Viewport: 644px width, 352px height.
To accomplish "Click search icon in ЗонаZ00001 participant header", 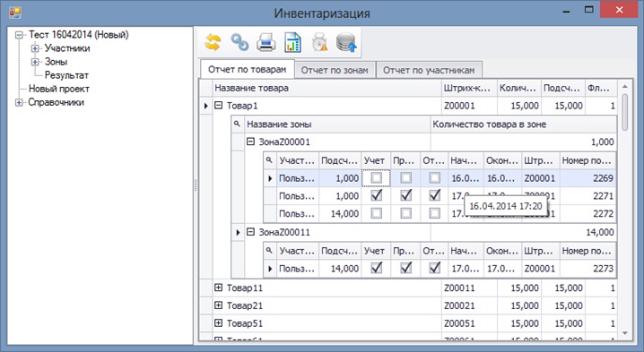I will click(269, 160).
